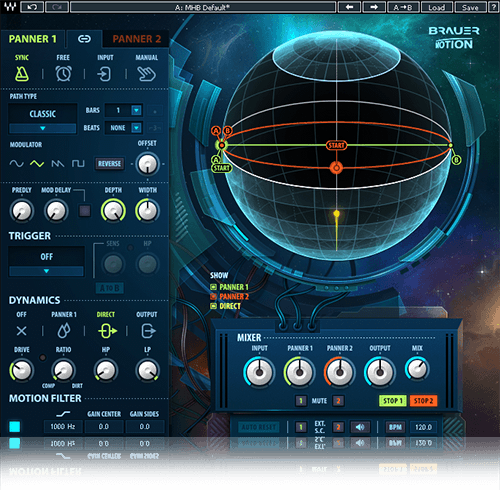Set Dynamics to Output icon
The height and width of the screenshot is (490, 500).
(148, 331)
